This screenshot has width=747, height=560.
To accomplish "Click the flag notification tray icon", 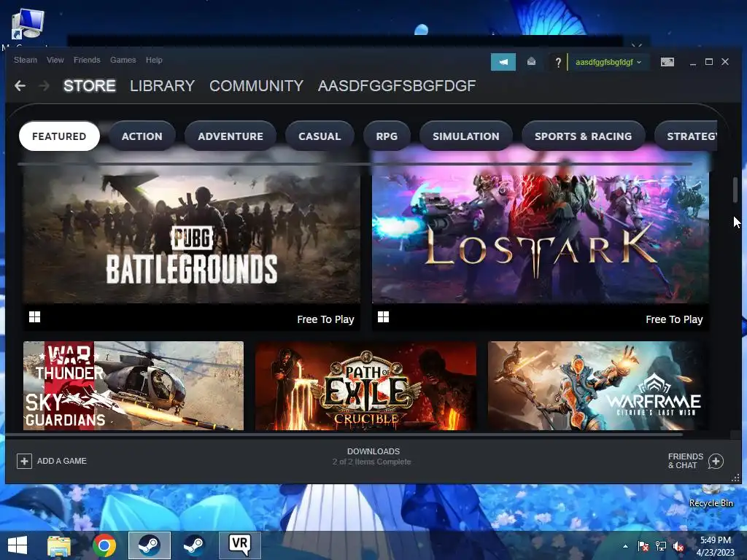I will pyautogui.click(x=643, y=546).
